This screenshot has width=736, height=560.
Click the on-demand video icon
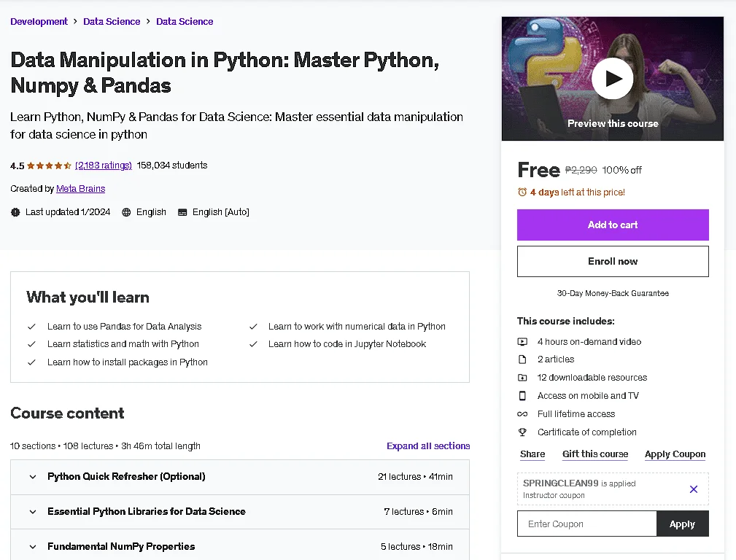point(522,342)
